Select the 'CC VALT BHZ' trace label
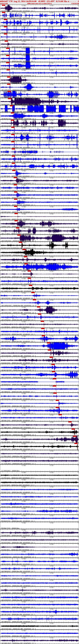The image size is (79, 644). (6, 262)
